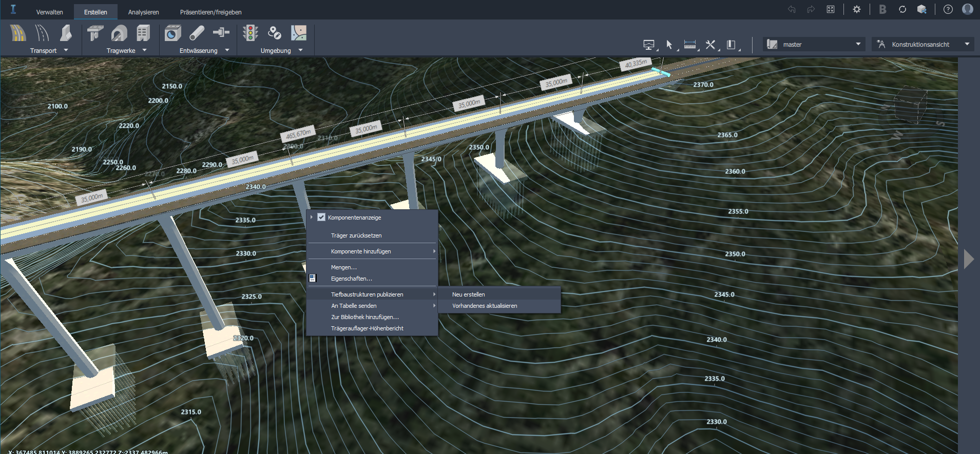Activate the measure distance ruler tool
The image size is (980, 454).
[690, 45]
